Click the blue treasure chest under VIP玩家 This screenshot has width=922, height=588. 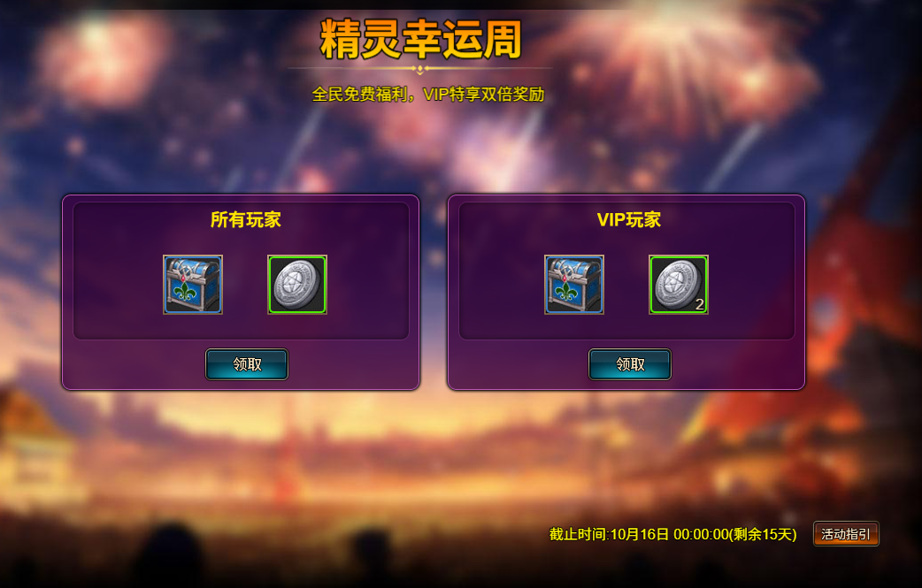click(x=574, y=285)
